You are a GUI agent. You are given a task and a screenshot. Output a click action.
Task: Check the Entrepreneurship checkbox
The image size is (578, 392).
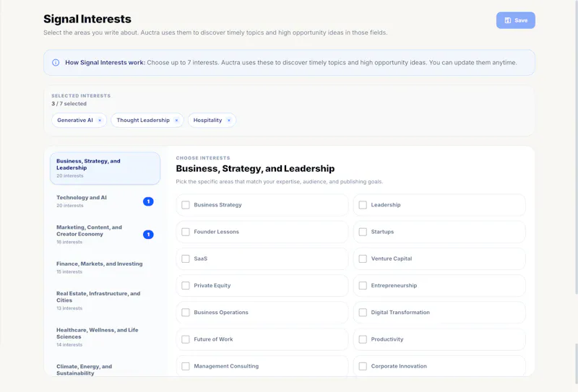pyautogui.click(x=363, y=286)
